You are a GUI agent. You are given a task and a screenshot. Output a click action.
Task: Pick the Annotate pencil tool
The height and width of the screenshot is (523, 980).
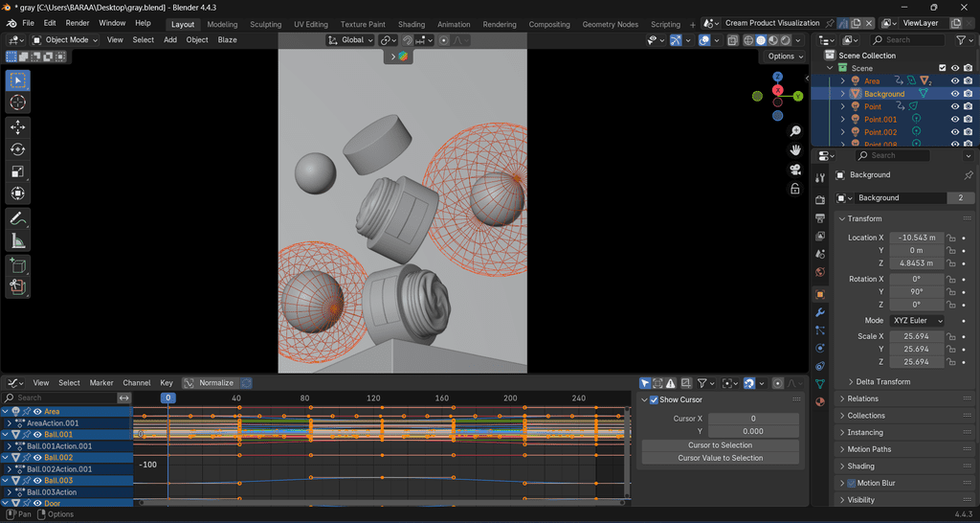tap(18, 218)
